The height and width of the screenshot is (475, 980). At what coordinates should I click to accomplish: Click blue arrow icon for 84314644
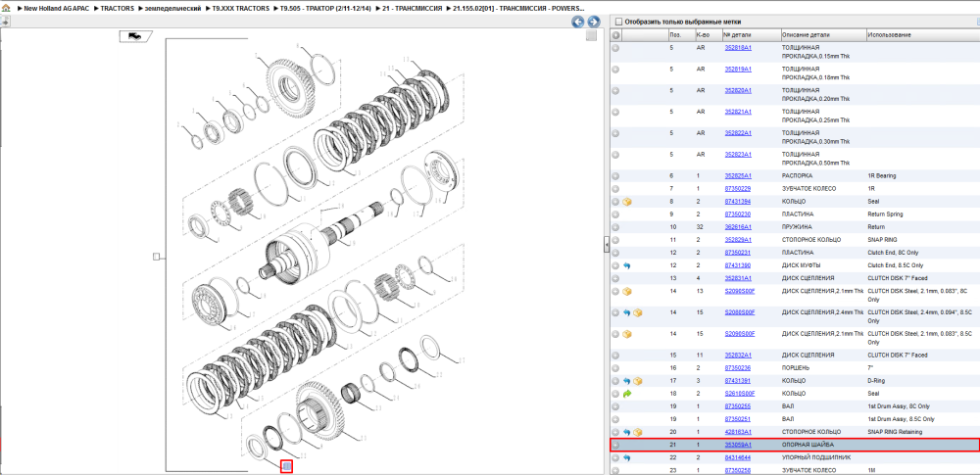(x=627, y=458)
